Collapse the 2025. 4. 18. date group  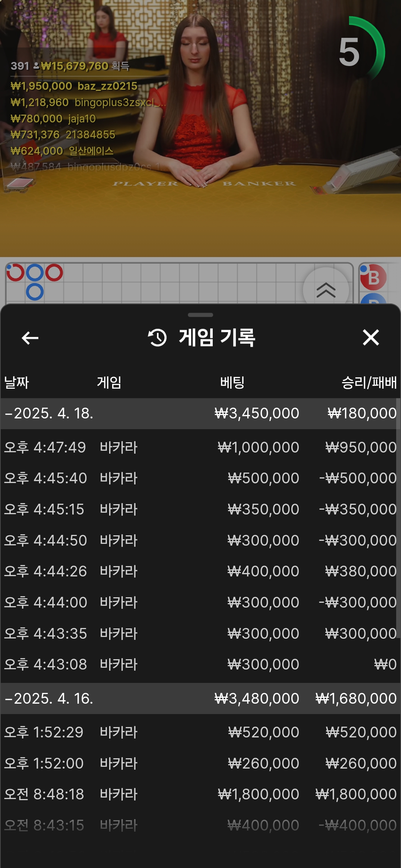[200, 414]
